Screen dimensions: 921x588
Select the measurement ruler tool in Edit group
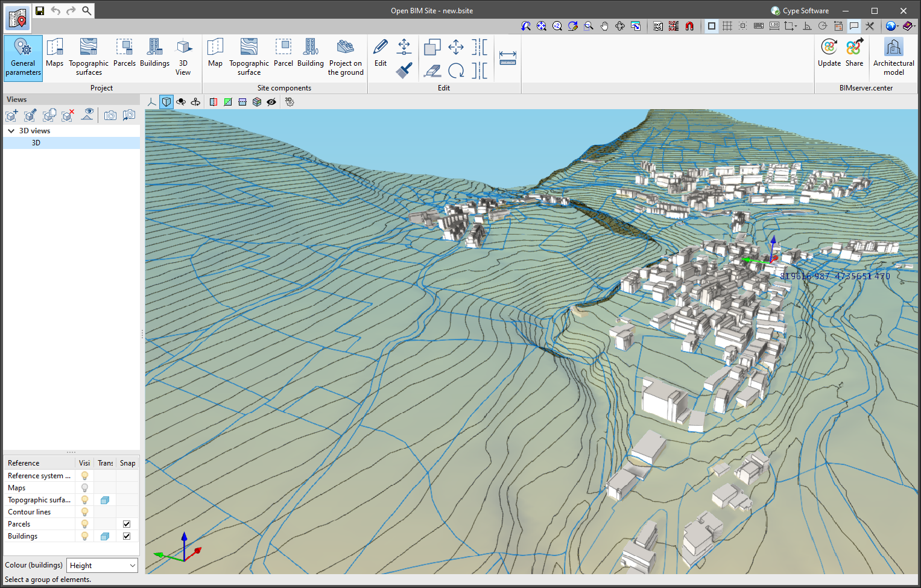(x=507, y=57)
